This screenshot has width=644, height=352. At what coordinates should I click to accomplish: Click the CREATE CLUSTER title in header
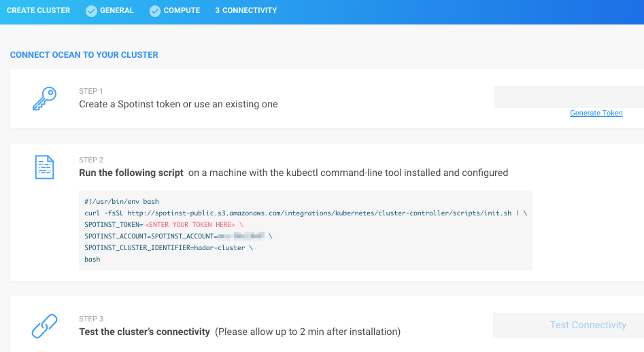coord(38,11)
